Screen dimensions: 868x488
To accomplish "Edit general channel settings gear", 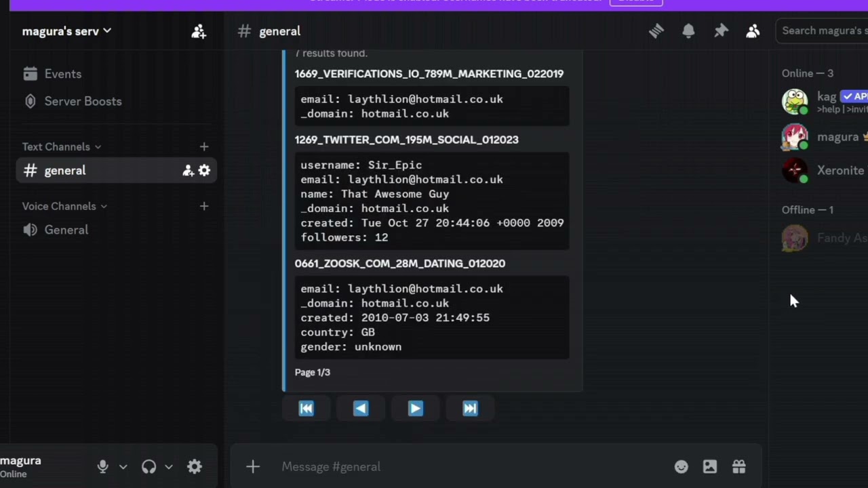I will point(204,171).
